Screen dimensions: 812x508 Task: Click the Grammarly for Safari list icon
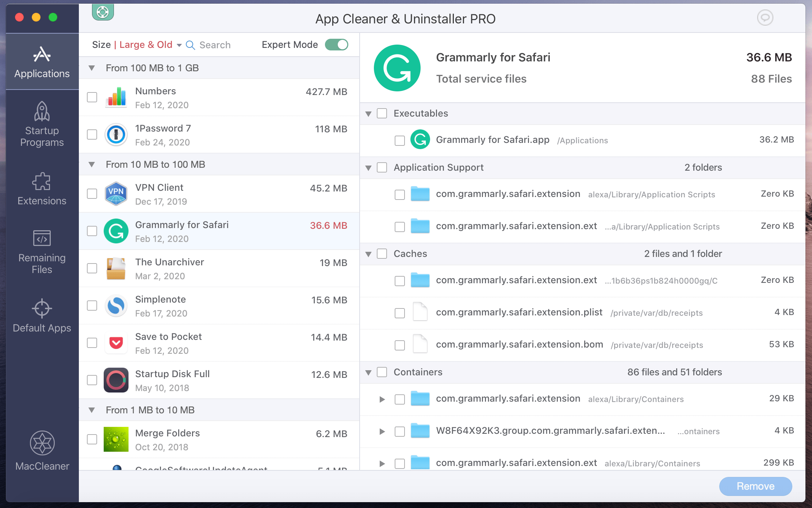[116, 231]
